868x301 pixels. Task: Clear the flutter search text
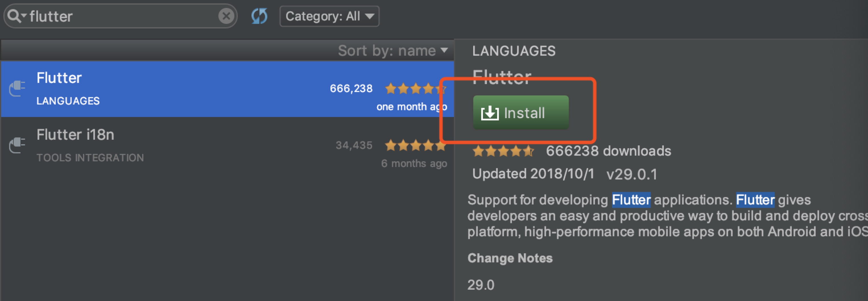[x=226, y=16]
